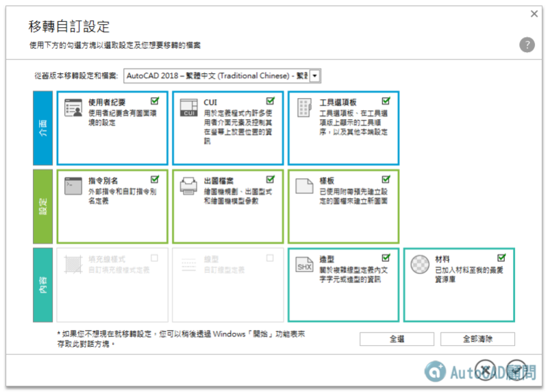Click the 全選 select all button
The width and height of the screenshot is (548, 392).
[x=397, y=339]
